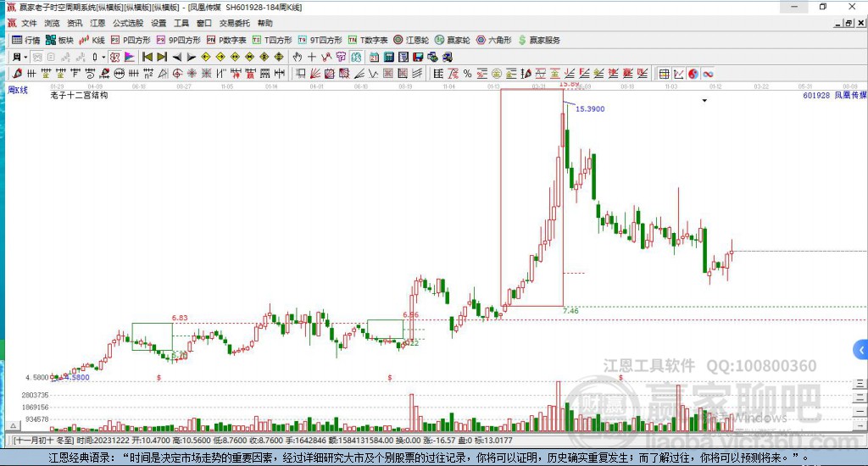Image resolution: width=868 pixels, height=466 pixels.
Task: Click the 15.3900 high price label
Action: pyautogui.click(x=590, y=109)
